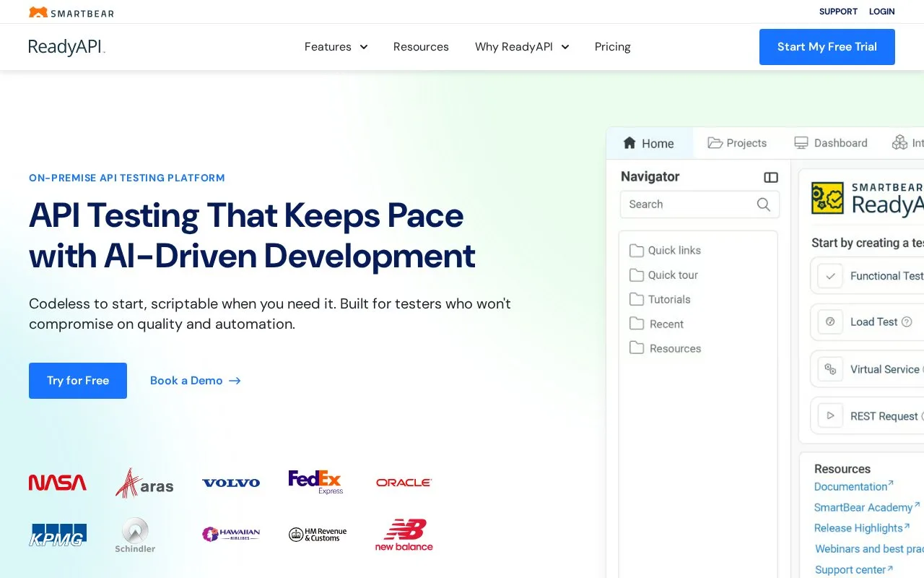Image resolution: width=924 pixels, height=578 pixels.
Task: Go to the Pricing page
Action: coord(613,47)
